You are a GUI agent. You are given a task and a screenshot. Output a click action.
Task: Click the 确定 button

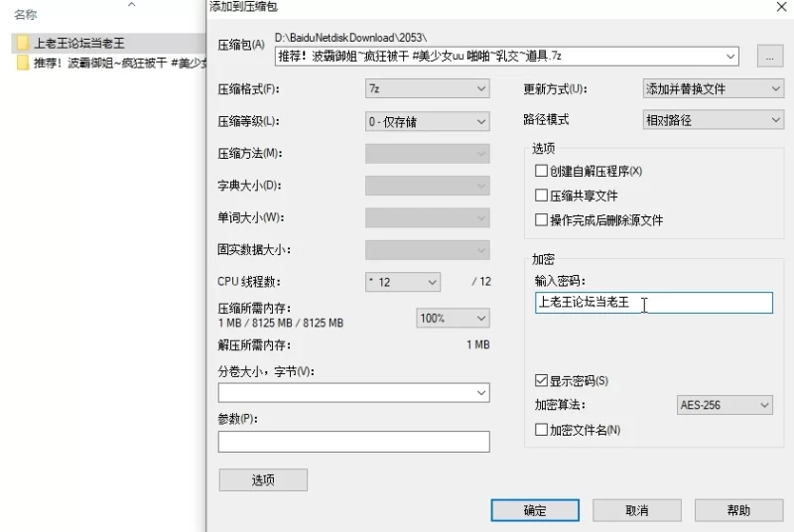coord(535,510)
